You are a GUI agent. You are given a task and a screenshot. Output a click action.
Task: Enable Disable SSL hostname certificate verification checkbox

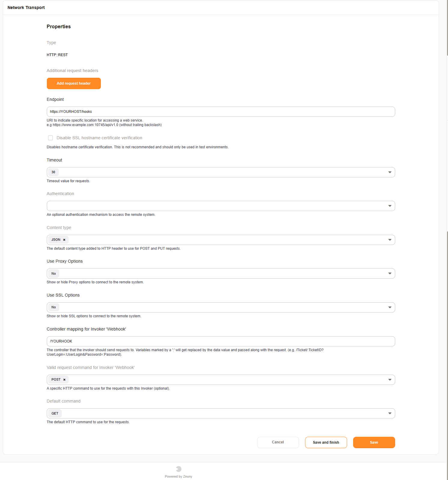pyautogui.click(x=50, y=138)
